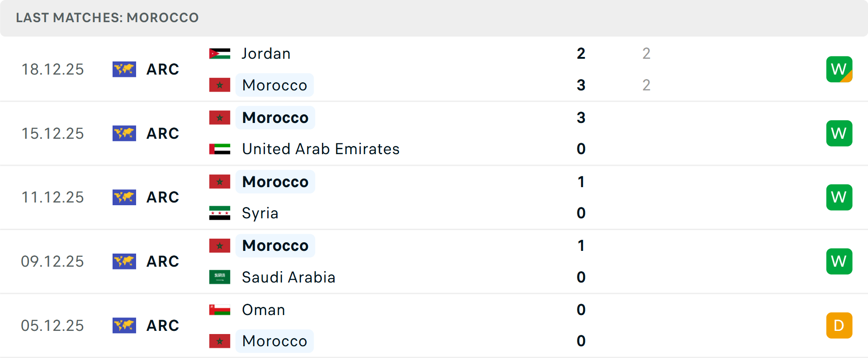This screenshot has width=868, height=358.
Task: Click the Last Matches: Morocco header
Action: click(x=107, y=18)
